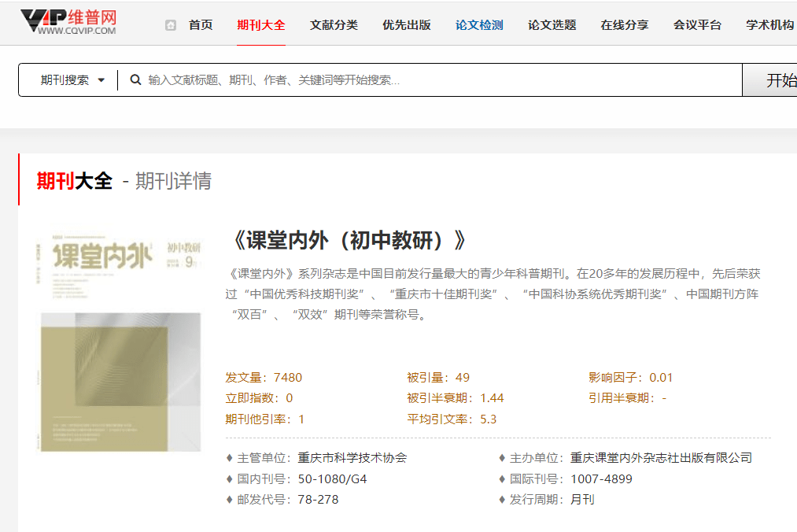
Task: Click the 影响因子：0.01 statistic
Action: [x=631, y=378]
